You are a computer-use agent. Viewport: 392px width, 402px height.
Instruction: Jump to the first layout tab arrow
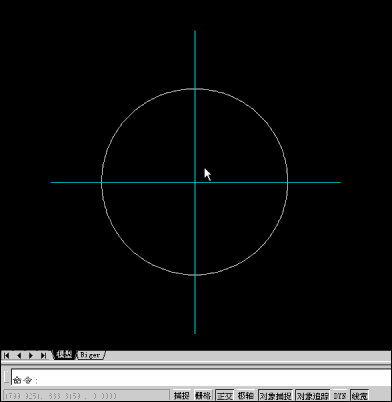(6, 355)
